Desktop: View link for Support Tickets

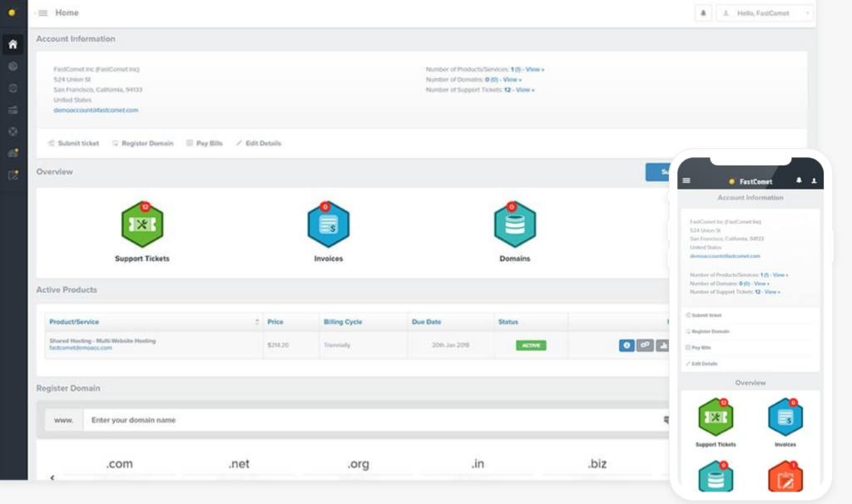tap(525, 90)
